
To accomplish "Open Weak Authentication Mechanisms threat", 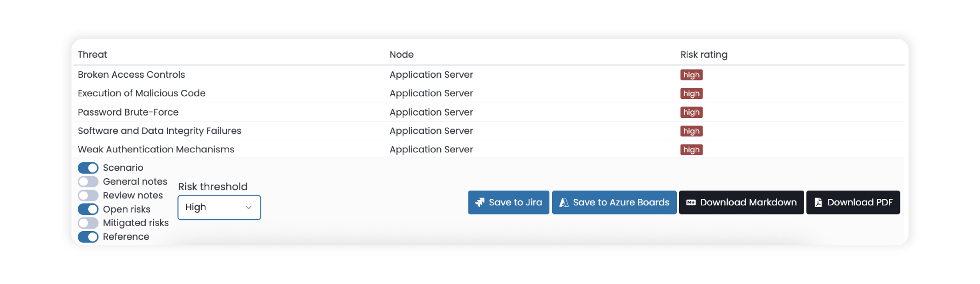I will 156,150.
